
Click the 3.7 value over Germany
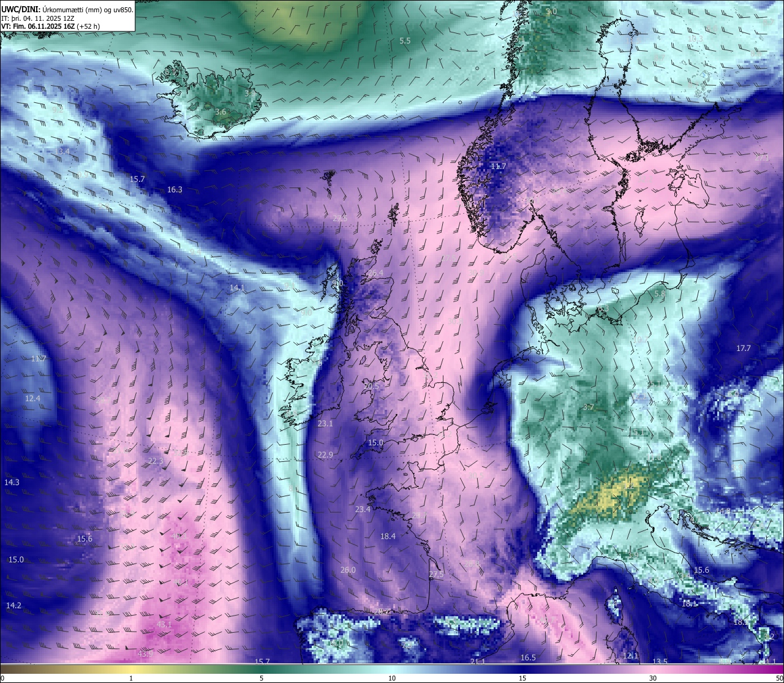(x=588, y=407)
